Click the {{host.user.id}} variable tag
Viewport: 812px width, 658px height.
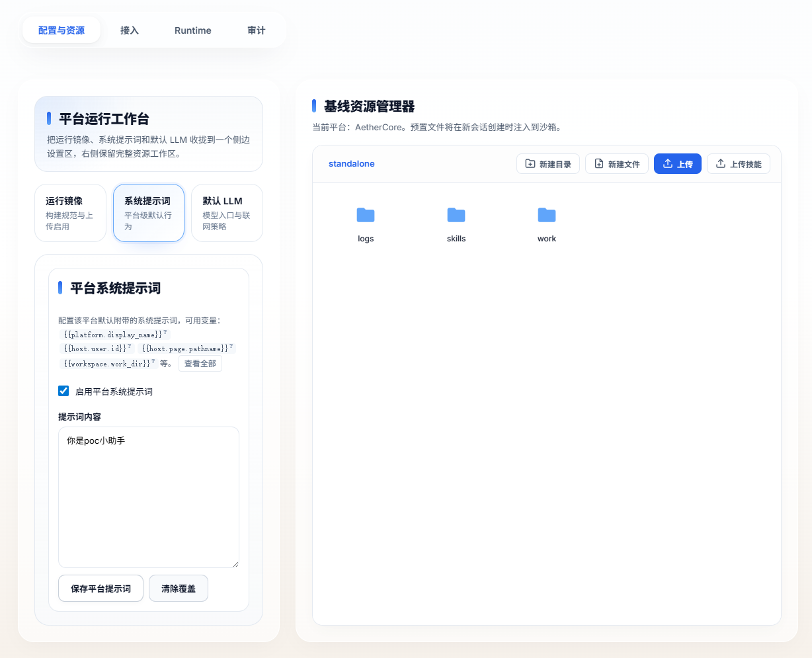[96, 349]
